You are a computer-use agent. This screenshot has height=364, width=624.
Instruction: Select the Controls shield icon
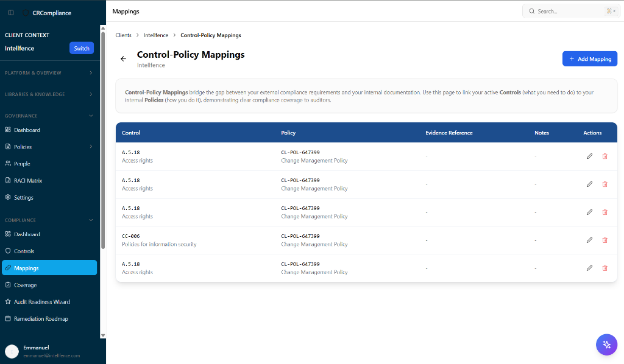[9, 251]
